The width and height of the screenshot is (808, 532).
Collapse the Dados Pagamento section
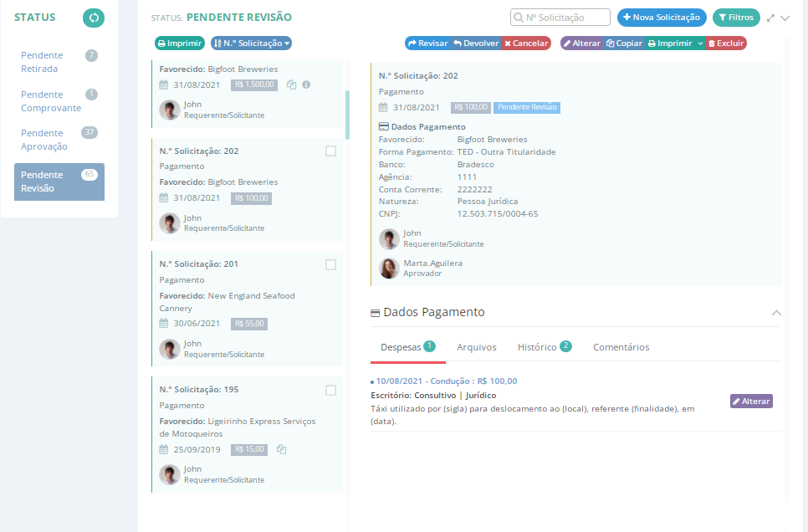pyautogui.click(x=776, y=312)
